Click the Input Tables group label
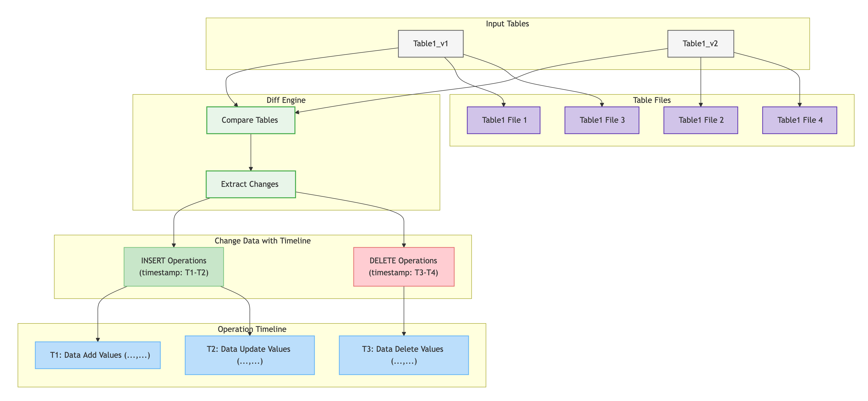Viewport: 868px width, 401px height. pos(507,24)
